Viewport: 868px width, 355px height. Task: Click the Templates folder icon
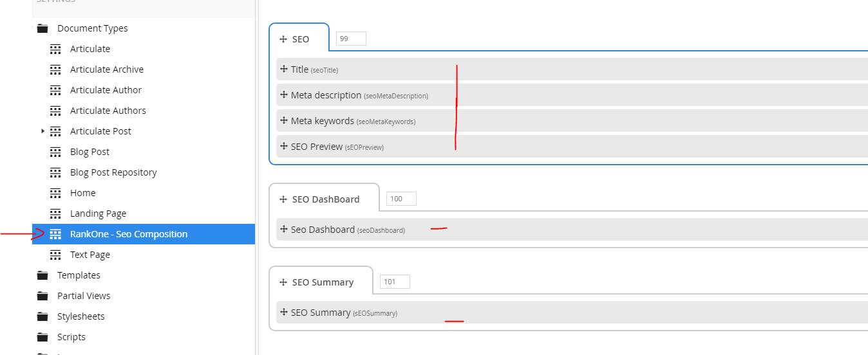pos(42,275)
